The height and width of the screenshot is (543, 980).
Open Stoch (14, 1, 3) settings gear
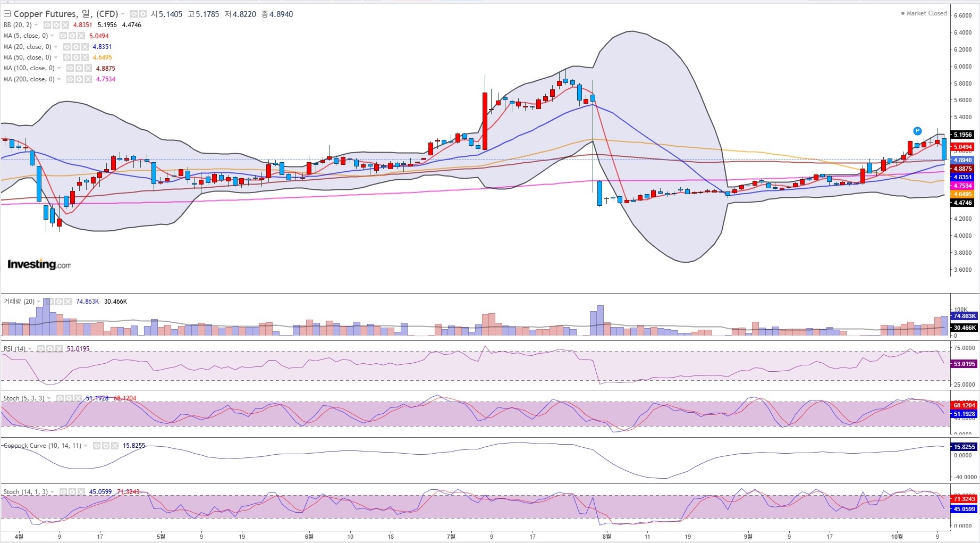(x=72, y=492)
